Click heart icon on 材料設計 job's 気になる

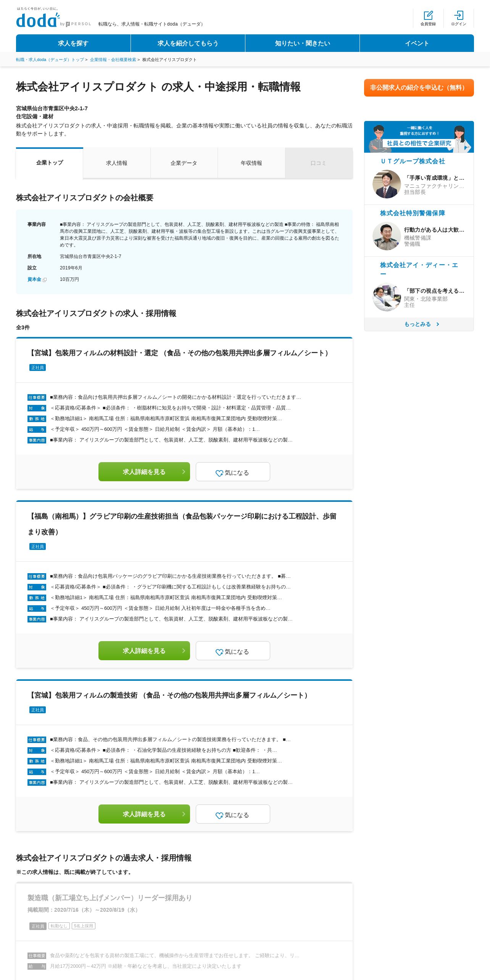click(219, 473)
